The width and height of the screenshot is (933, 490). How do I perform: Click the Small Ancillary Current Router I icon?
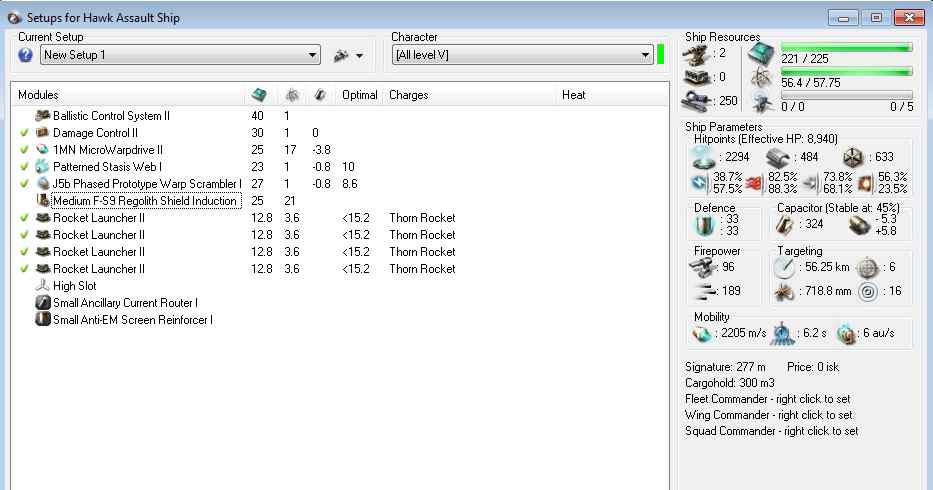(43, 302)
